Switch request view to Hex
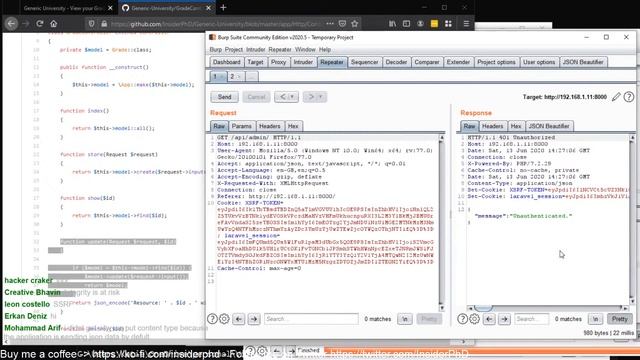640x360 pixels. point(293,126)
